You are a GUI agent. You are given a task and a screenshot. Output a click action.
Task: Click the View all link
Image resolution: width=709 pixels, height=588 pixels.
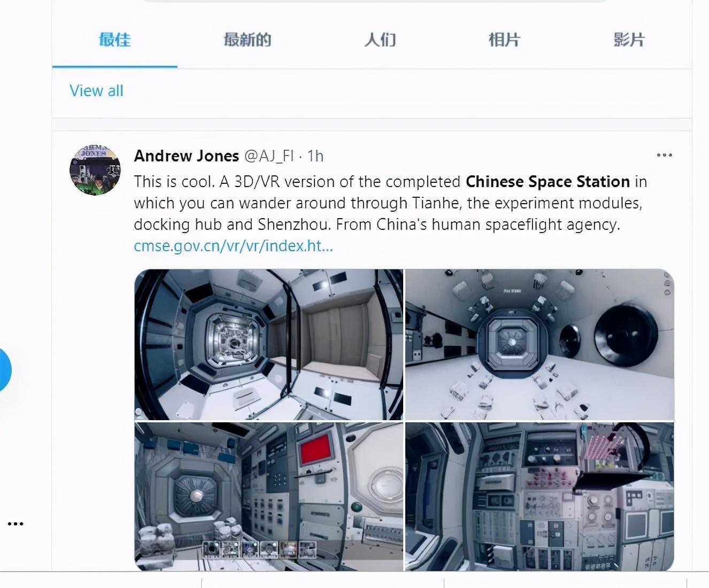[x=96, y=90]
